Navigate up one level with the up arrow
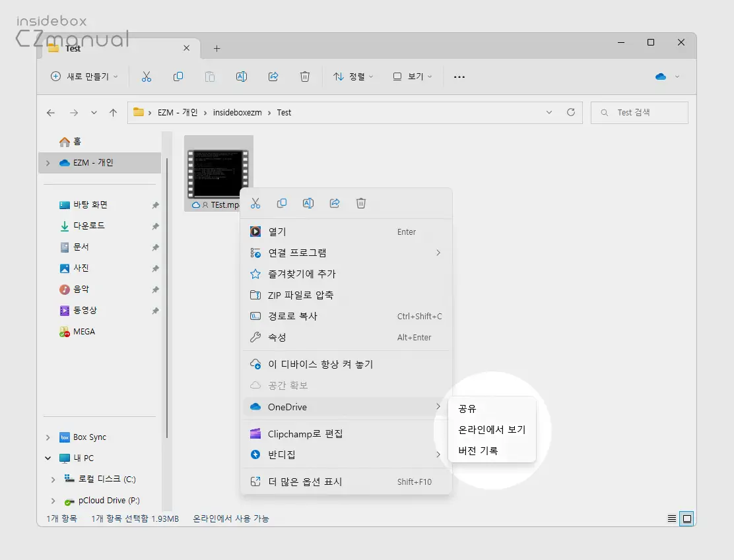 coord(113,112)
